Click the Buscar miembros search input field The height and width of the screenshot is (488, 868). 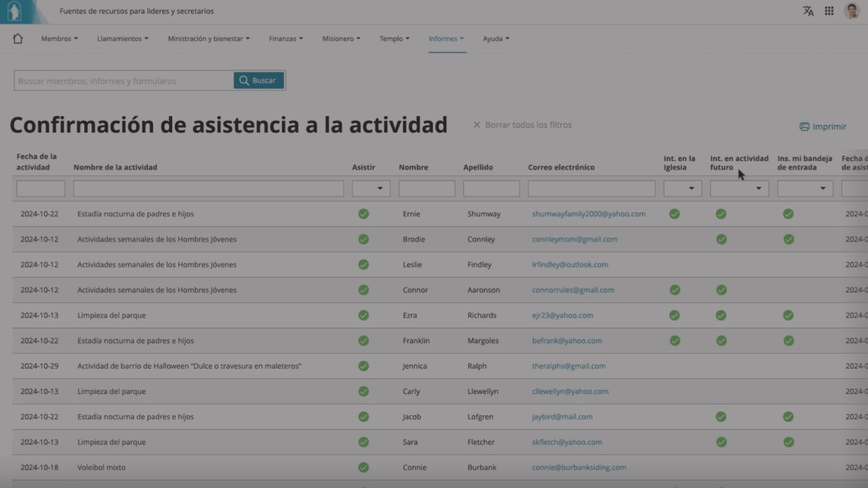(x=124, y=81)
